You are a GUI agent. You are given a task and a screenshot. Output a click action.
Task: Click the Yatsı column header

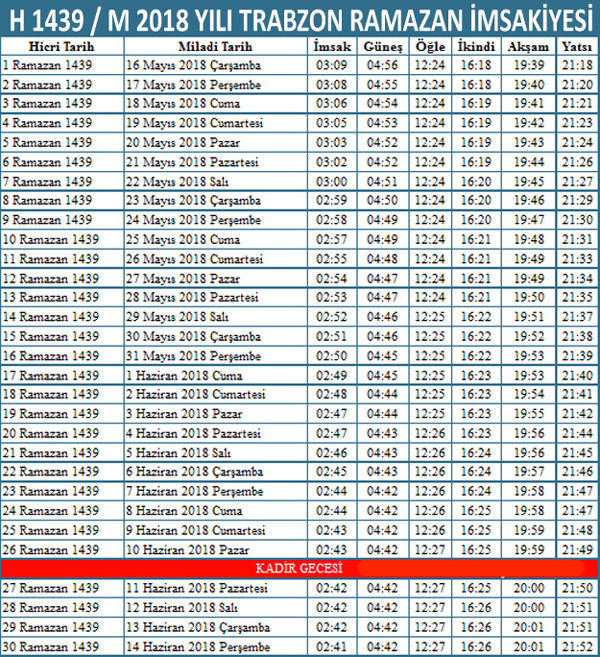pos(576,47)
